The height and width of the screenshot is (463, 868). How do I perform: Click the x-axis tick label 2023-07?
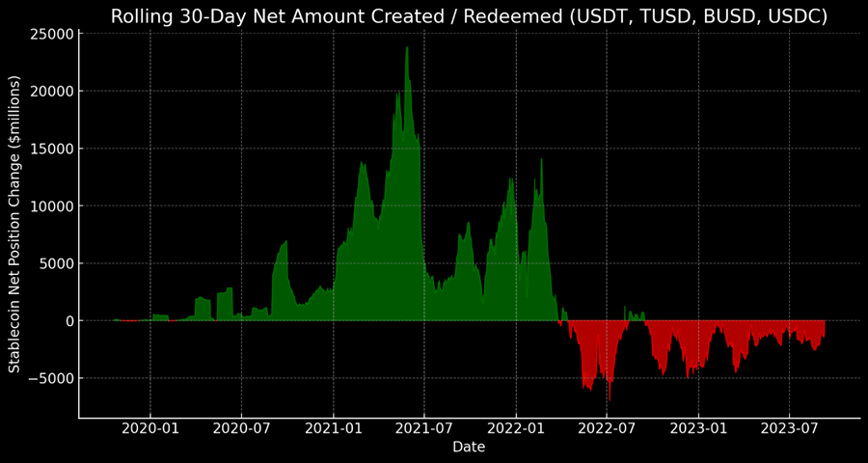pos(789,427)
